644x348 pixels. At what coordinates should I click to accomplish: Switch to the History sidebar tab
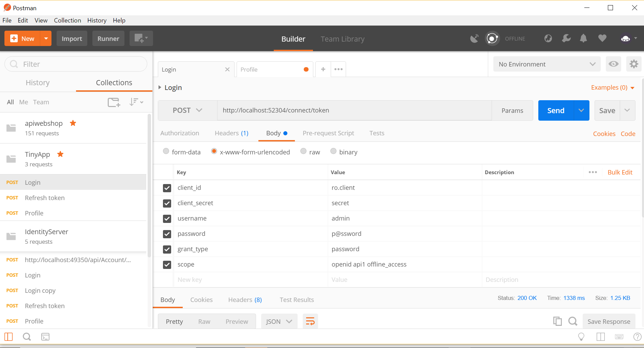(38, 82)
